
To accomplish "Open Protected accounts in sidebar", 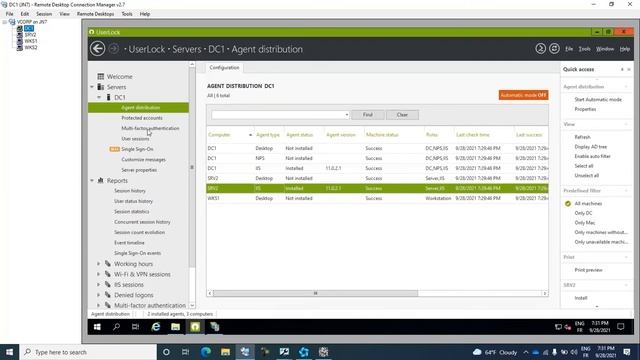I will pyautogui.click(x=142, y=118).
